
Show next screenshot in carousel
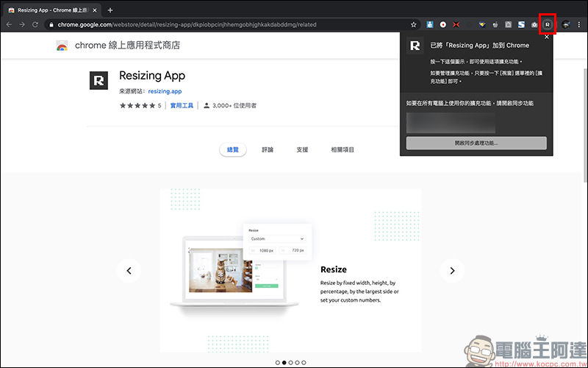tap(452, 270)
